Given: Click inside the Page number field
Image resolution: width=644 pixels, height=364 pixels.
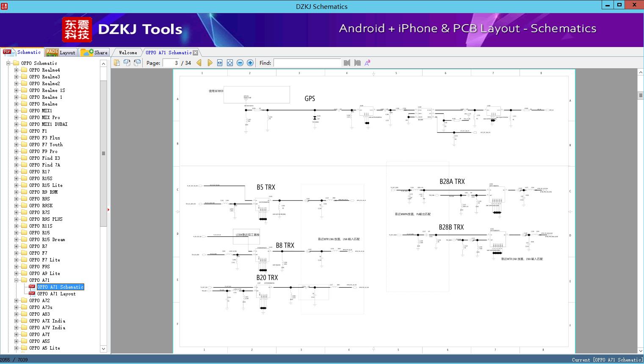Looking at the screenshot, I should (171, 63).
